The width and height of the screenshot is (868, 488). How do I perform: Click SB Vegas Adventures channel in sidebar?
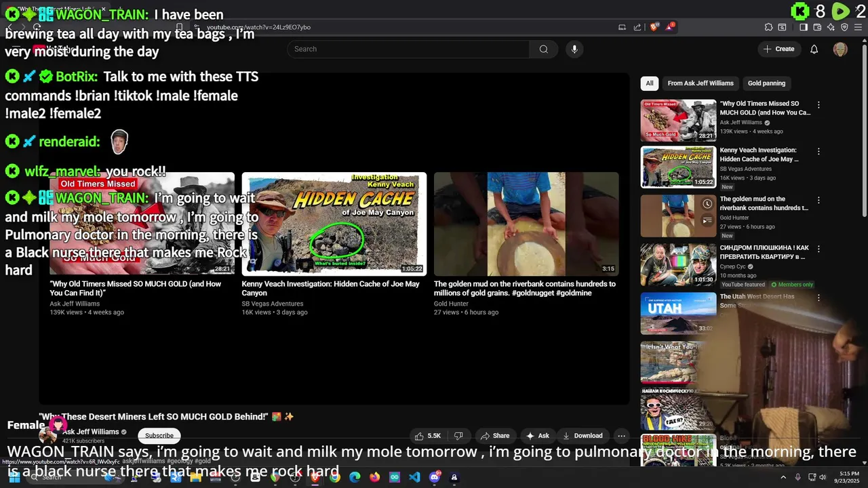tap(746, 169)
